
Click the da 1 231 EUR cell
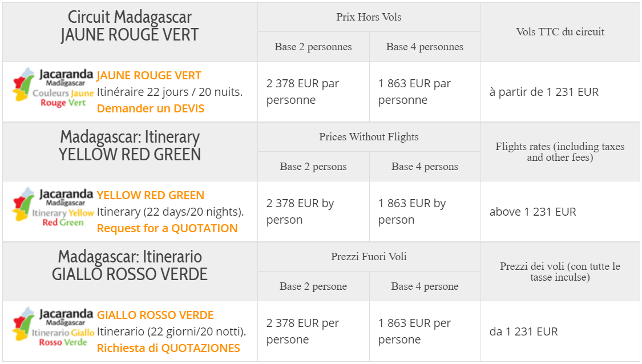(x=560, y=331)
